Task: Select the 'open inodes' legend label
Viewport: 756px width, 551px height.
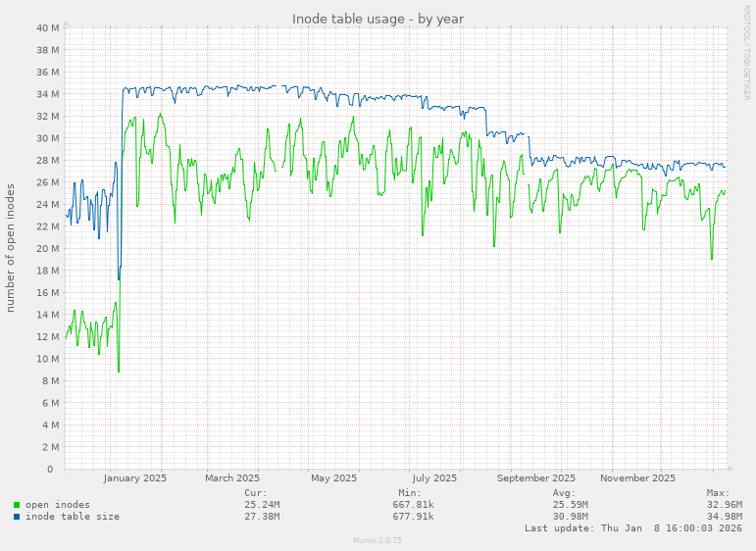Action: [58, 505]
